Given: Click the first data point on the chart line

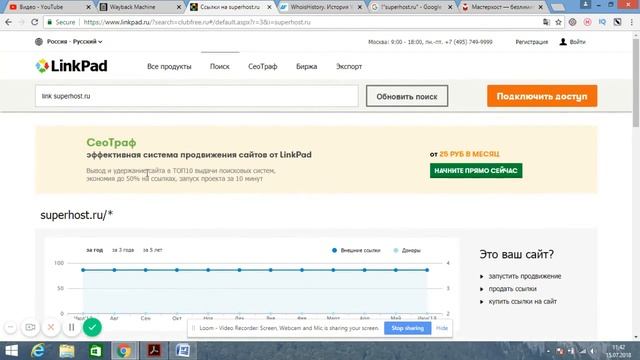Looking at the screenshot, I should pos(83,270).
